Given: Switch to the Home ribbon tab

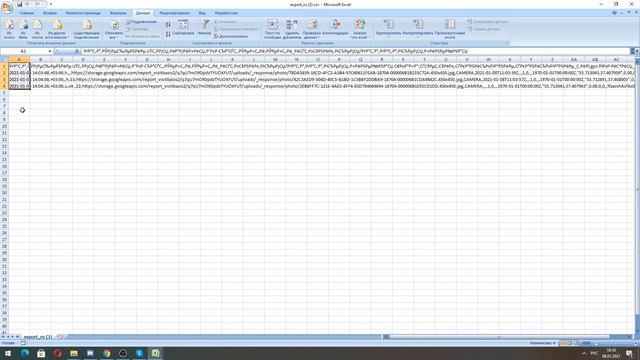Looking at the screenshot, I should [x=27, y=13].
